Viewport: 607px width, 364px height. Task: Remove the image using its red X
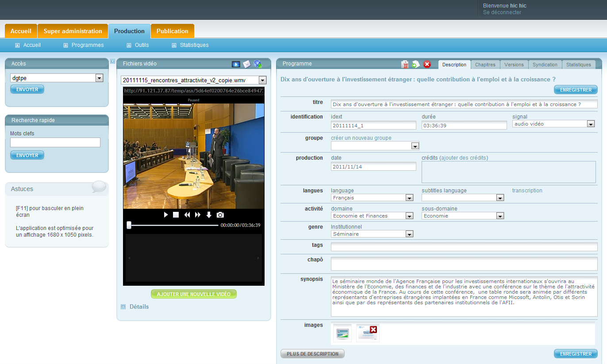[x=373, y=330]
